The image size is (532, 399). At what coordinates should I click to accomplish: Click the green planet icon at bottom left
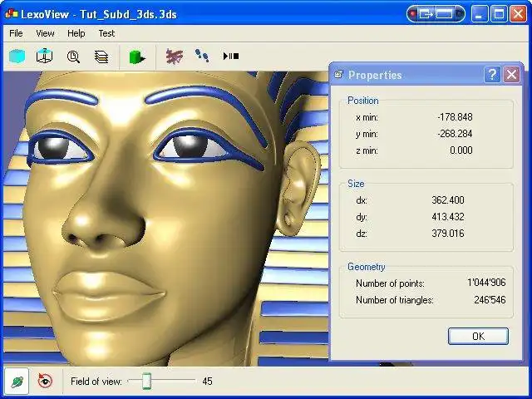click(x=17, y=382)
